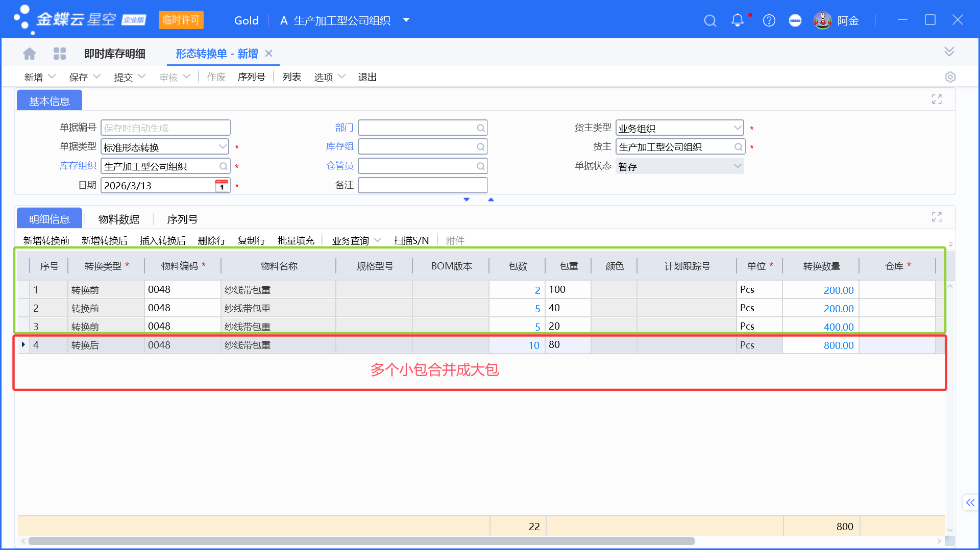Open the organization dropdown beside 生产加工型公司组织
Image resolution: width=980 pixels, height=550 pixels.
406,20
